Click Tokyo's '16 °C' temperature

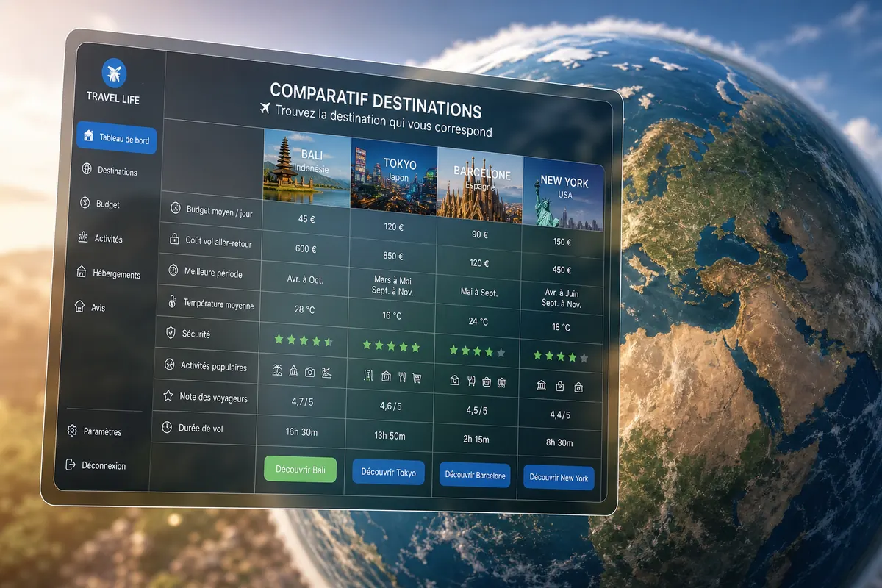pyautogui.click(x=392, y=316)
